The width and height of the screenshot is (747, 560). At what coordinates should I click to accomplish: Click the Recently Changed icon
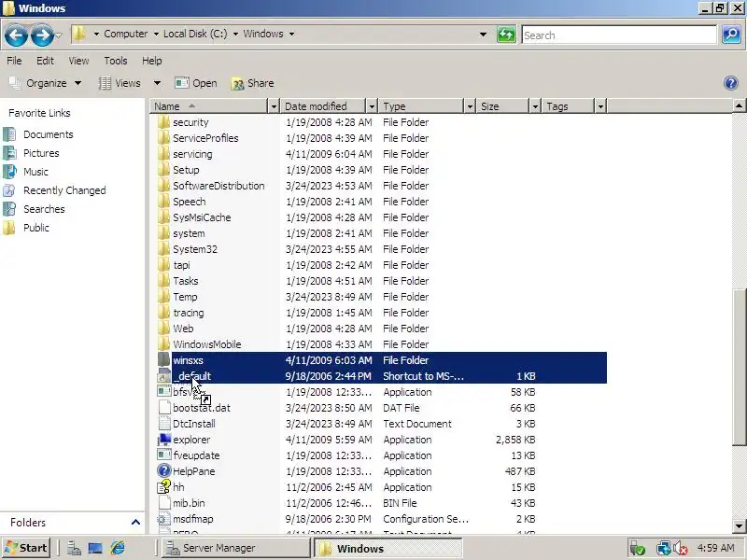tap(9, 190)
